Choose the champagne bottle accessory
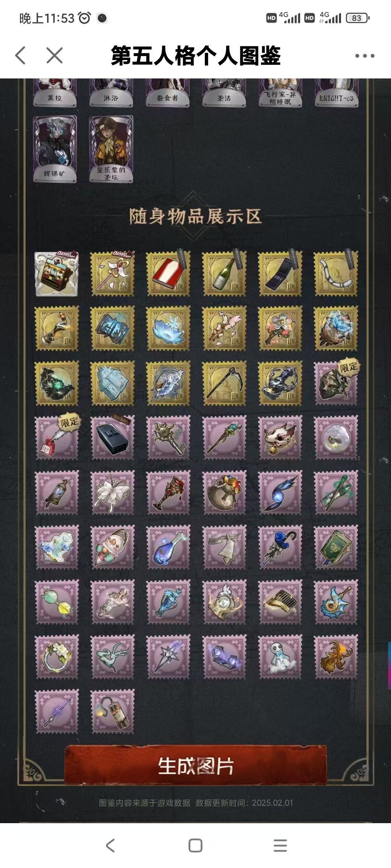The width and height of the screenshot is (391, 868). 224,274
